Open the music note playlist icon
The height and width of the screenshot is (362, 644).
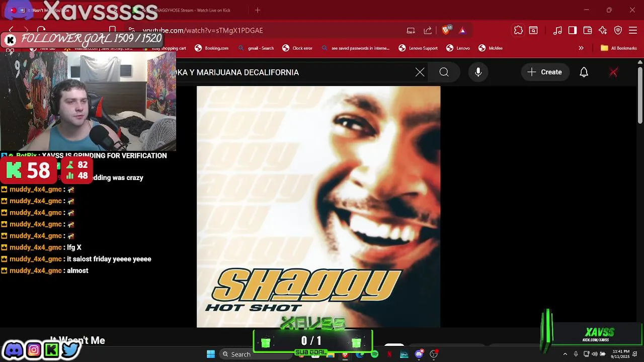(557, 31)
